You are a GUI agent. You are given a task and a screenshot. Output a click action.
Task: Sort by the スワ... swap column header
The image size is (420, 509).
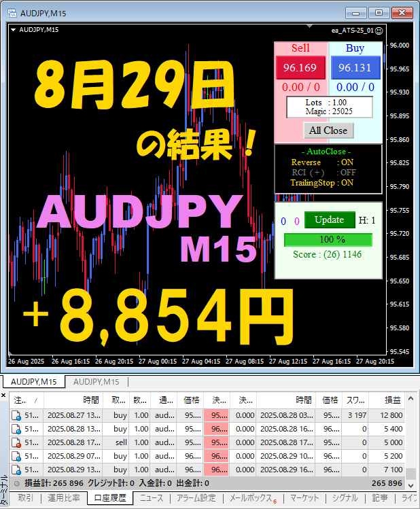[355, 400]
